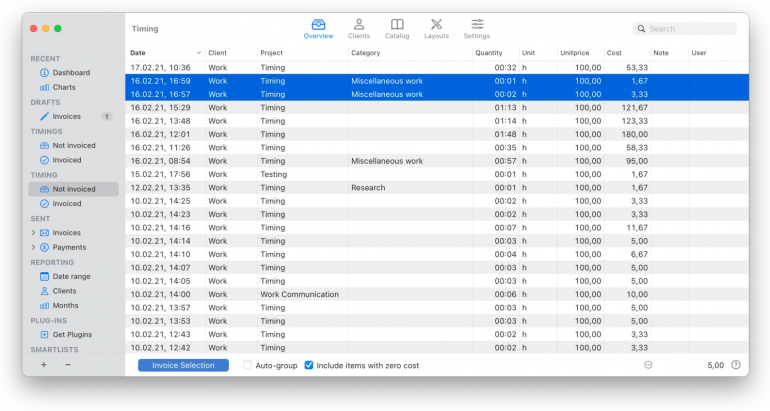The height and width of the screenshot is (411, 770).
Task: Remove sidebar item with minus button
Action: 68,365
